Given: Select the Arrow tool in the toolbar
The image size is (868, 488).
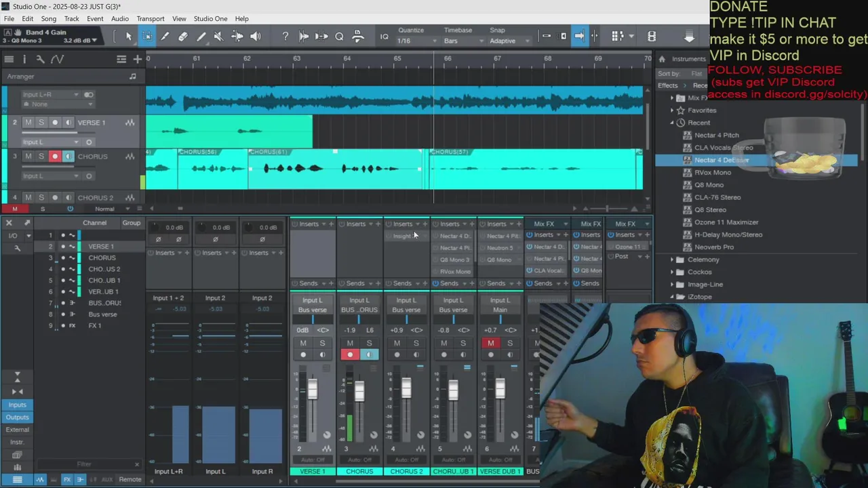Looking at the screenshot, I should point(129,37).
